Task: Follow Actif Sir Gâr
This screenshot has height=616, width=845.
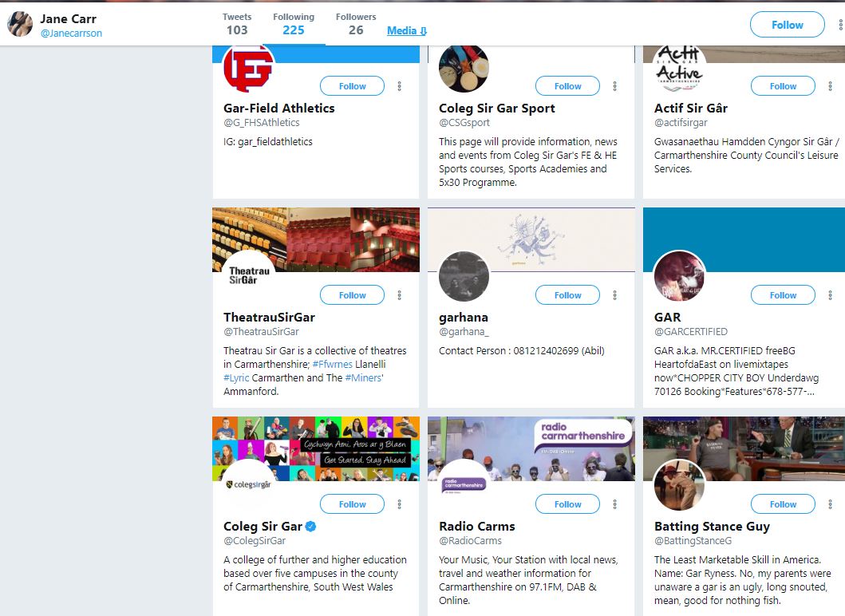Action: [783, 86]
